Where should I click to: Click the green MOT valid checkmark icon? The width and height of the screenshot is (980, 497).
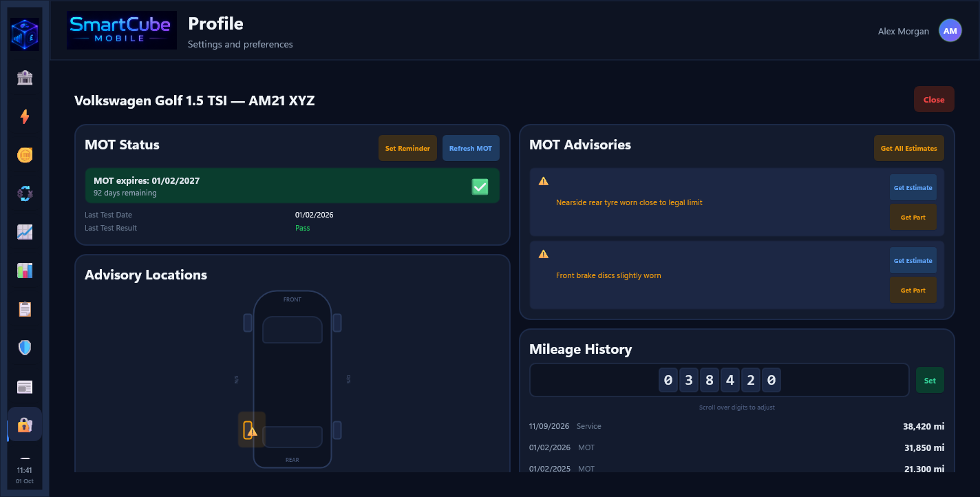click(x=480, y=187)
